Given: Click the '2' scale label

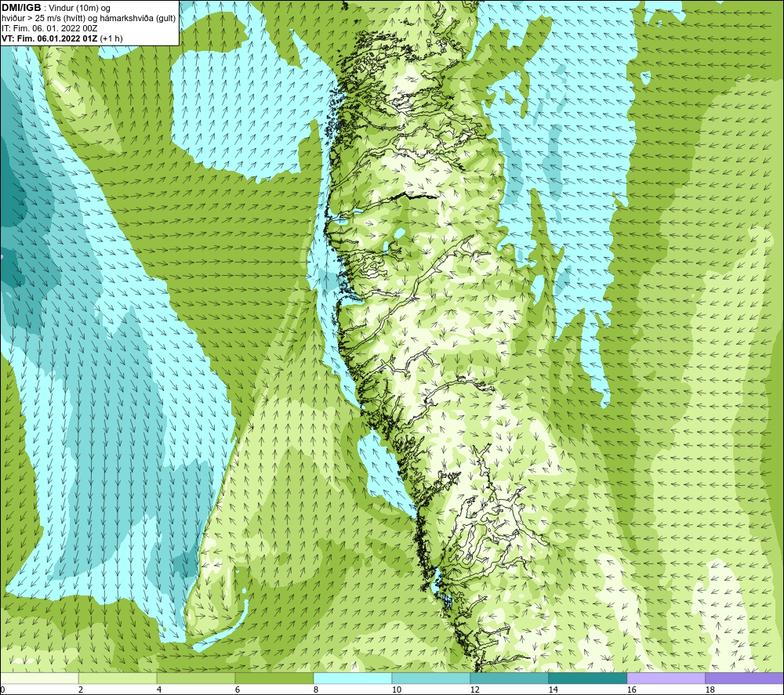Looking at the screenshot, I should pyautogui.click(x=81, y=690).
